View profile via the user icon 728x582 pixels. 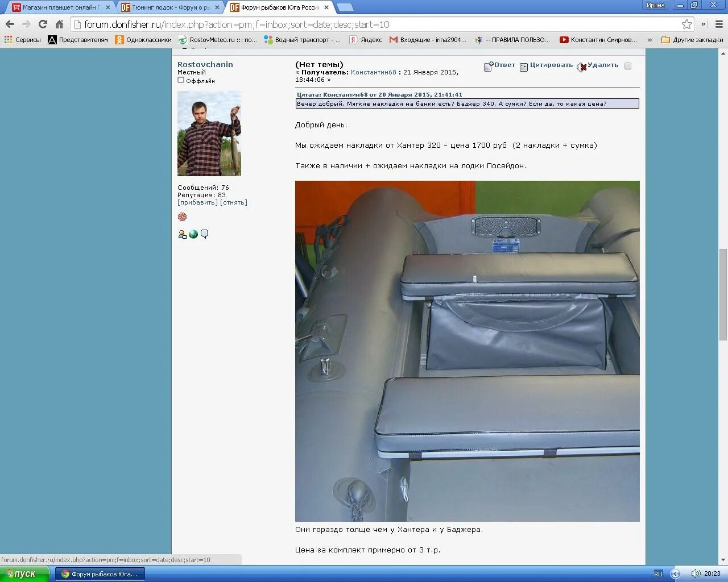(x=183, y=234)
